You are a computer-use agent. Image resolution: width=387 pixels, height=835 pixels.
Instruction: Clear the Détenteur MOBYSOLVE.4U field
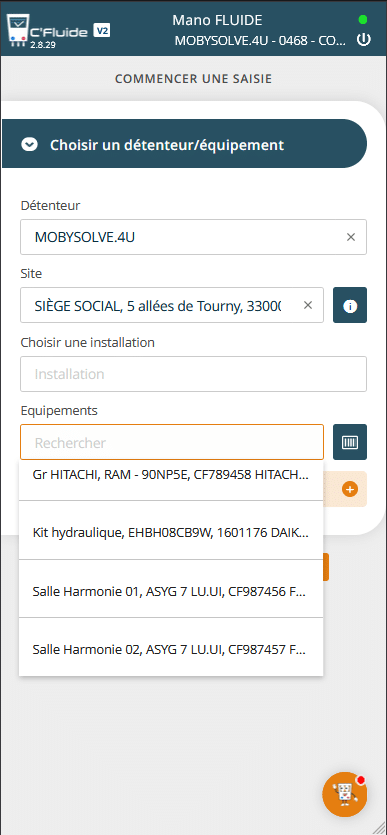pyautogui.click(x=351, y=237)
